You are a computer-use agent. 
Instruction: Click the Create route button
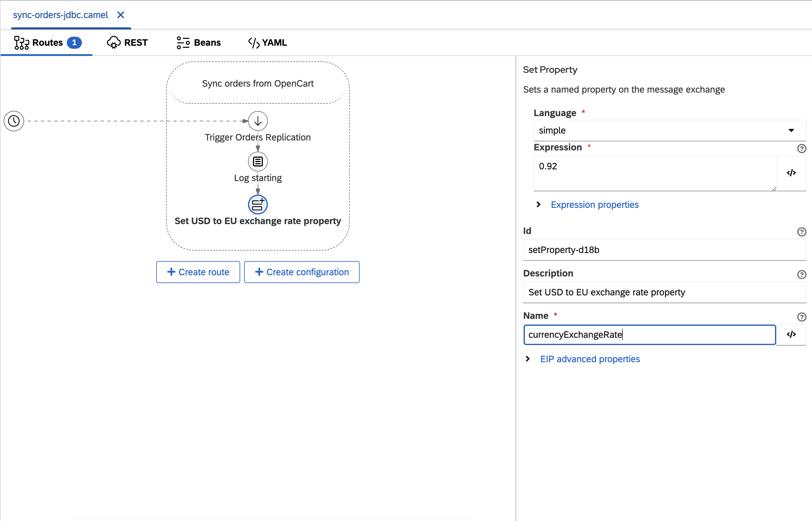198,272
